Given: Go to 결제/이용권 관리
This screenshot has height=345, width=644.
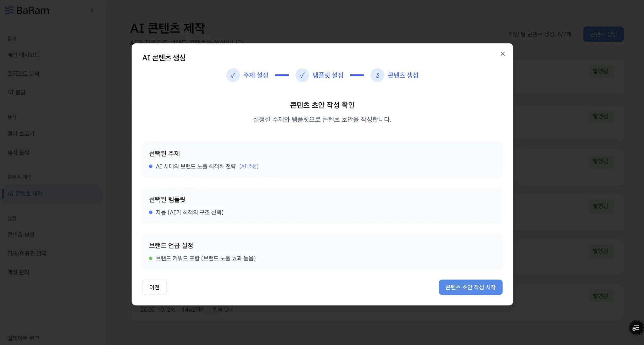Looking at the screenshot, I should [x=27, y=253].
